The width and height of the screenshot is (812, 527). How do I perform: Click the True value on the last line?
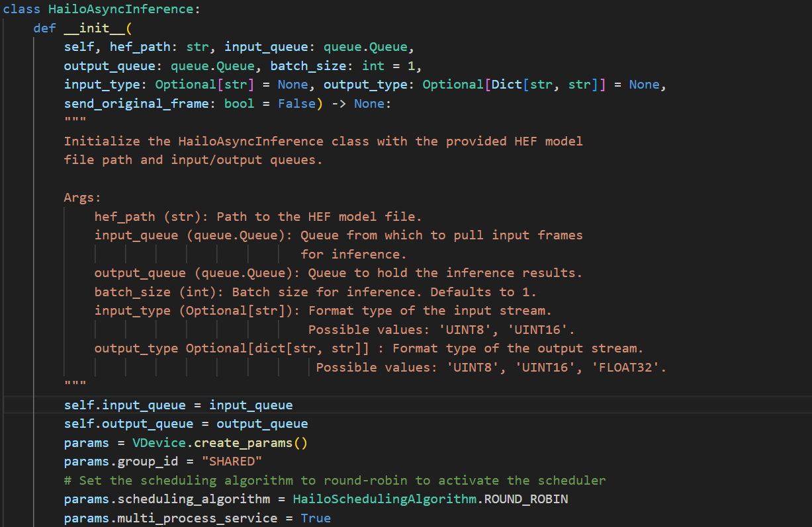tap(315, 518)
